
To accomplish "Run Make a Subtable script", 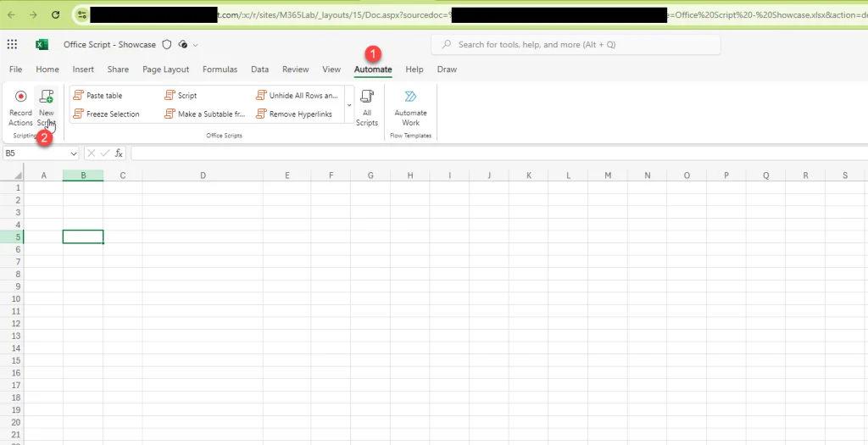I will [205, 114].
